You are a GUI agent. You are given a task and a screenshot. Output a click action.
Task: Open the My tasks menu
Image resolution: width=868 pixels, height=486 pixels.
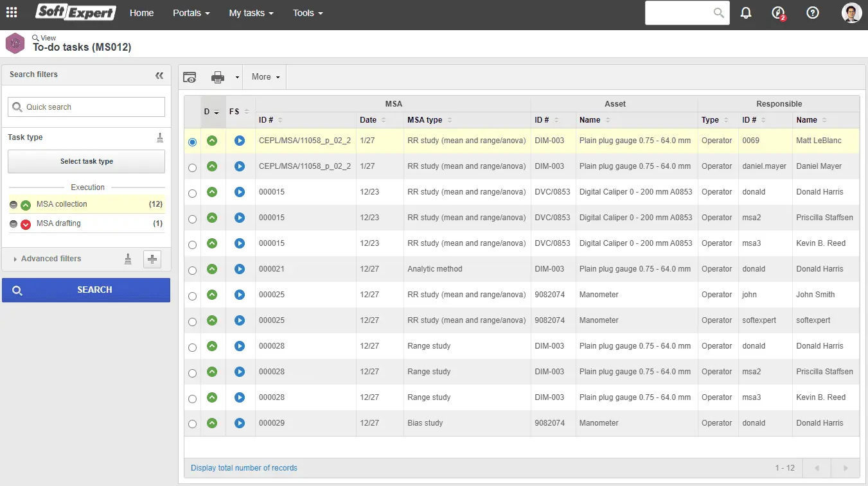pos(251,12)
